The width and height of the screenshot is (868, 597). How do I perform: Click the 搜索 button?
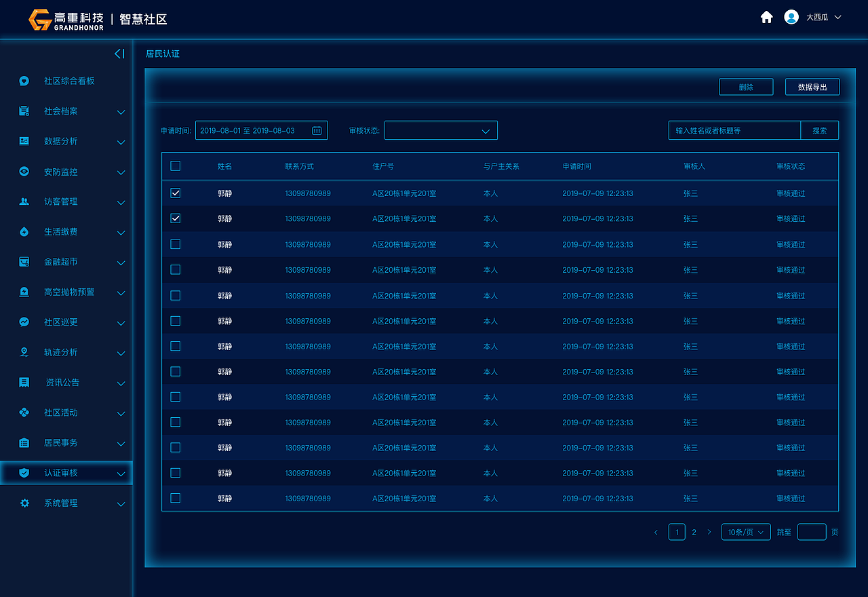pos(820,130)
